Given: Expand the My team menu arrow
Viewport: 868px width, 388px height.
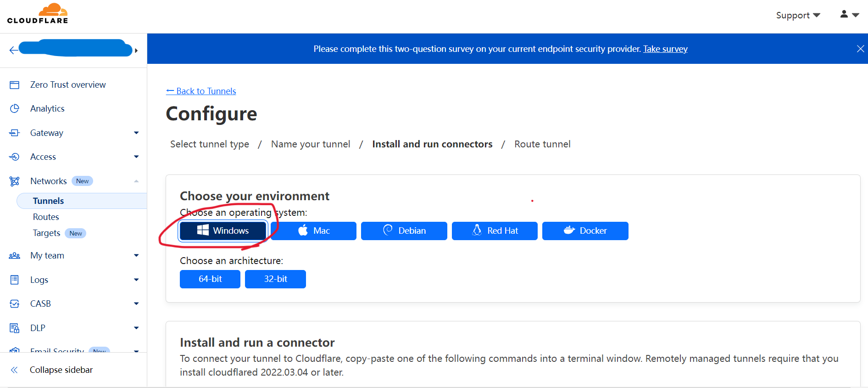Looking at the screenshot, I should click(136, 256).
